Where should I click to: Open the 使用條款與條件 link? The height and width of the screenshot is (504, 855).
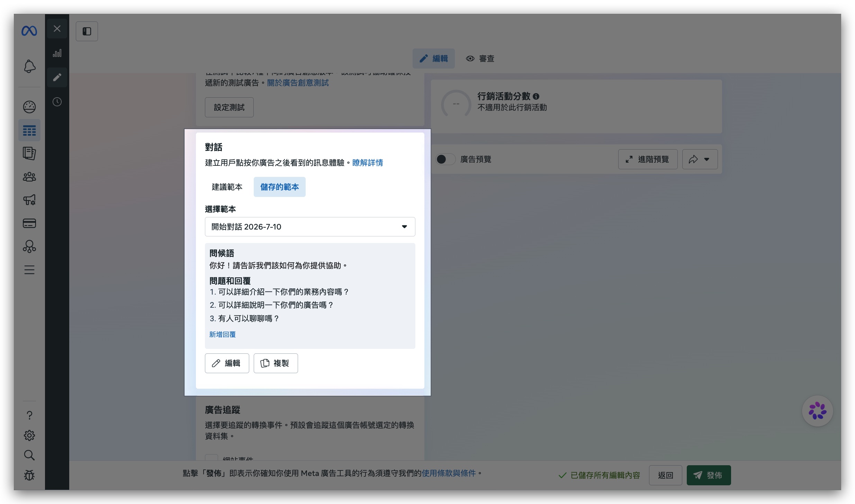(x=449, y=473)
